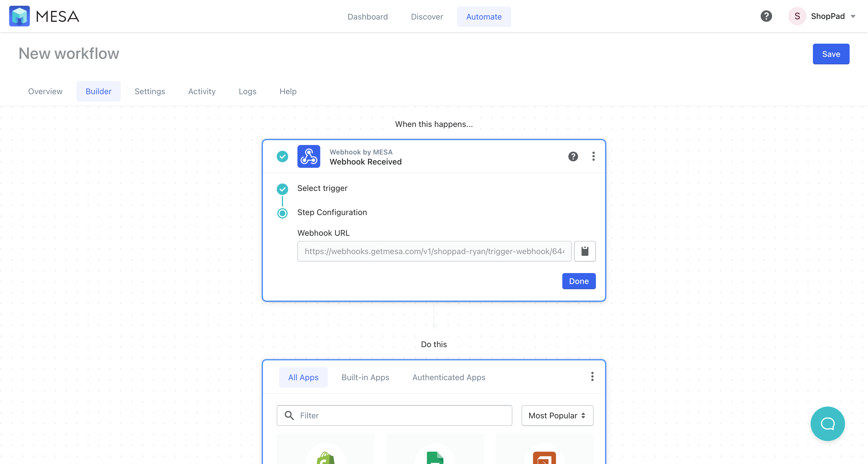Switch to the Overview tab
Image resolution: width=868 pixels, height=464 pixels.
coord(45,91)
